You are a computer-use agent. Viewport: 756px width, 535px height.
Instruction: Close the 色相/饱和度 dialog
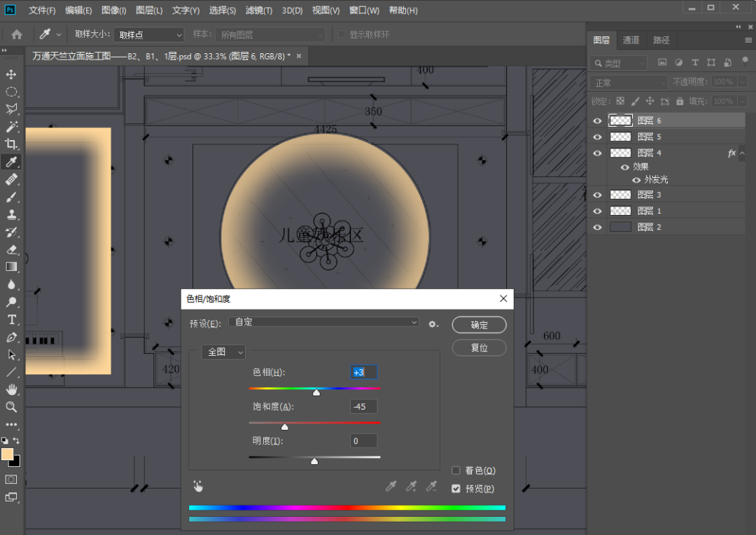point(503,298)
